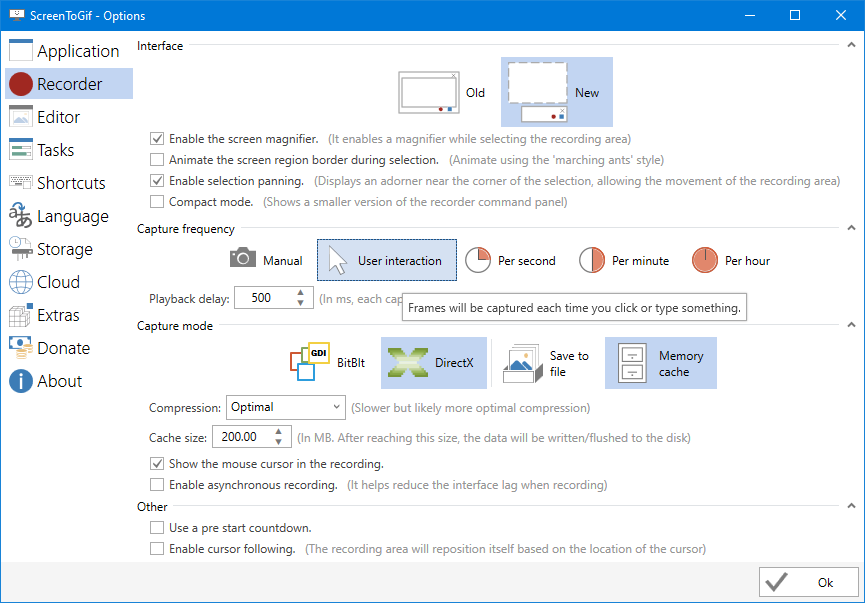Click the ScreenToGif title bar app icon
Image resolution: width=865 pixels, height=603 pixels.
(16, 15)
